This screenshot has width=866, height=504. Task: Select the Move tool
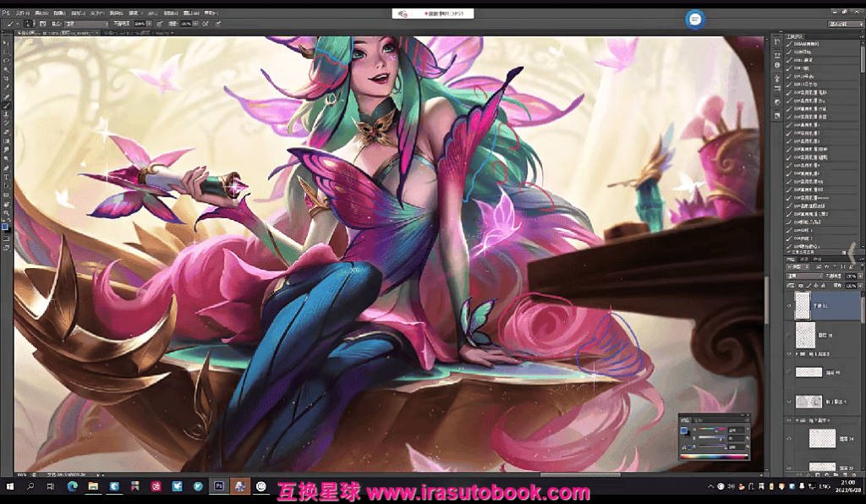pos(6,42)
